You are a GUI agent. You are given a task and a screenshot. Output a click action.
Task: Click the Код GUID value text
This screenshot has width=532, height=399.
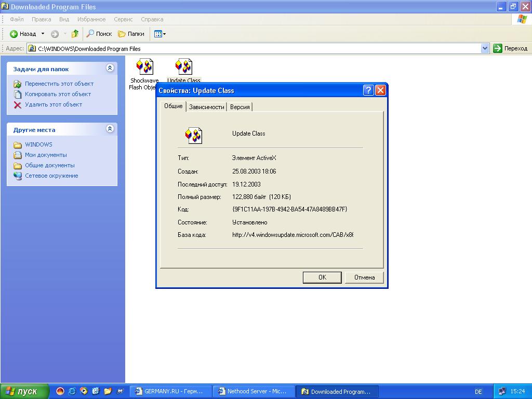click(x=289, y=209)
